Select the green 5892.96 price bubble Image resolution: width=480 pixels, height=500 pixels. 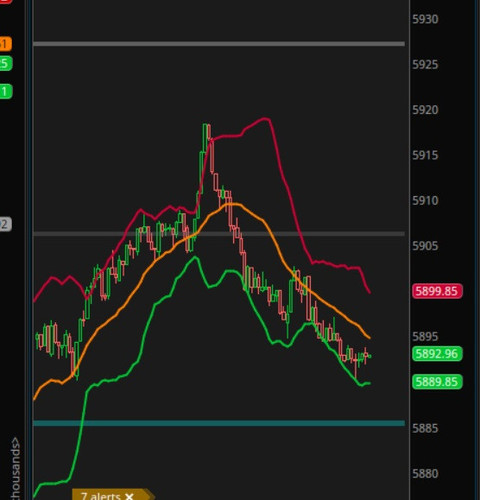point(437,353)
